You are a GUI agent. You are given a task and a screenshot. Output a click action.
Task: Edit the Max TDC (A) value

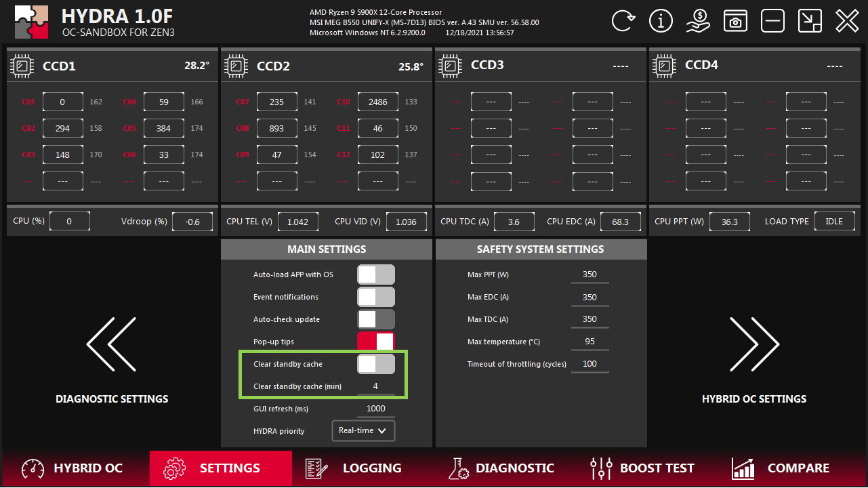(590, 319)
